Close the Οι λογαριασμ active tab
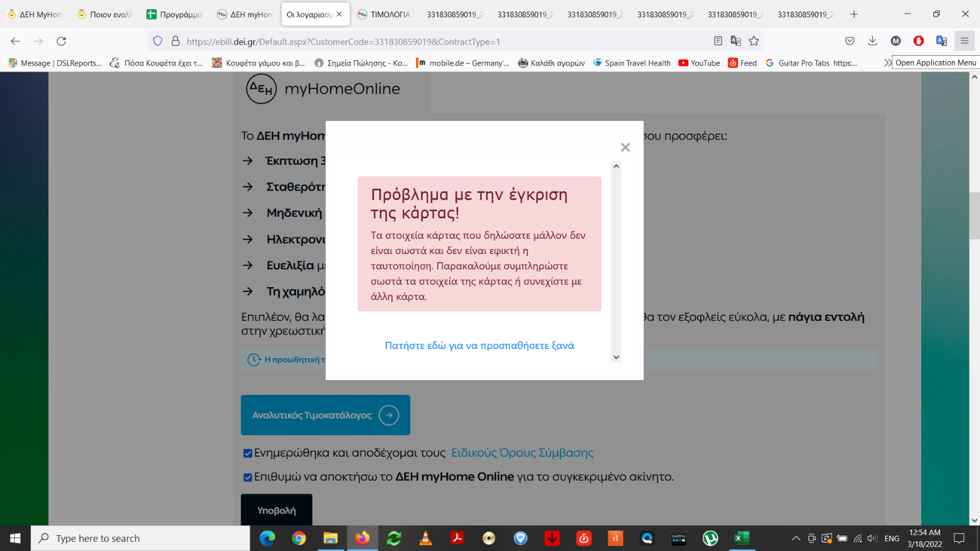 point(339,14)
